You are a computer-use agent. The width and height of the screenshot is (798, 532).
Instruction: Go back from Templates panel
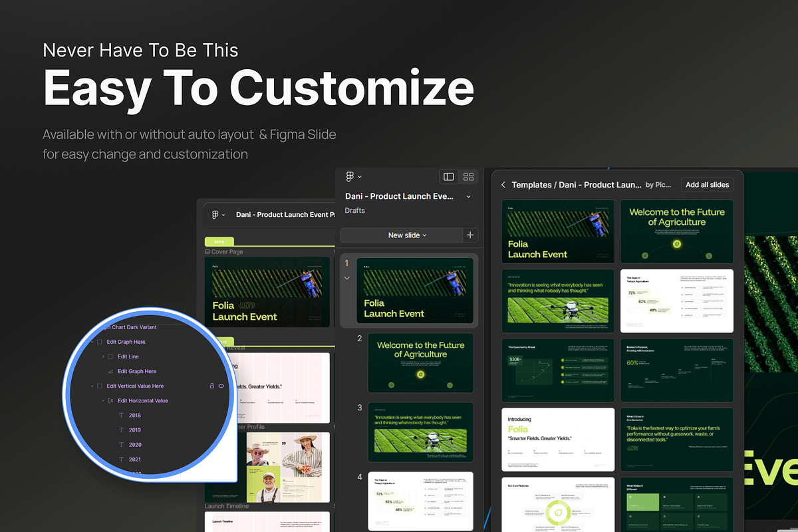503,185
